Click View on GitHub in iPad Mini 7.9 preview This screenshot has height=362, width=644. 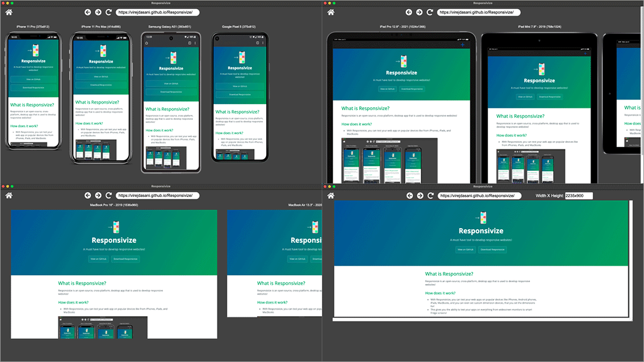(526, 97)
